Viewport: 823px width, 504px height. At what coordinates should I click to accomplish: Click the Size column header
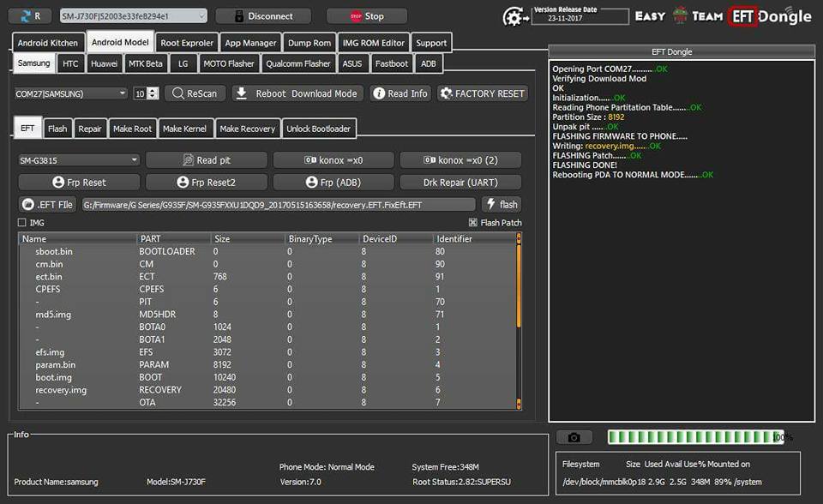pos(248,239)
